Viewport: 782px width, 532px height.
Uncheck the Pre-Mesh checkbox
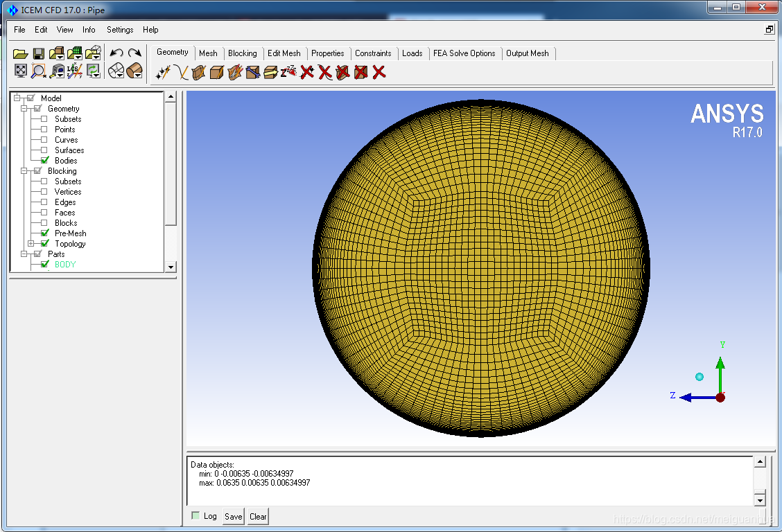[x=45, y=233]
